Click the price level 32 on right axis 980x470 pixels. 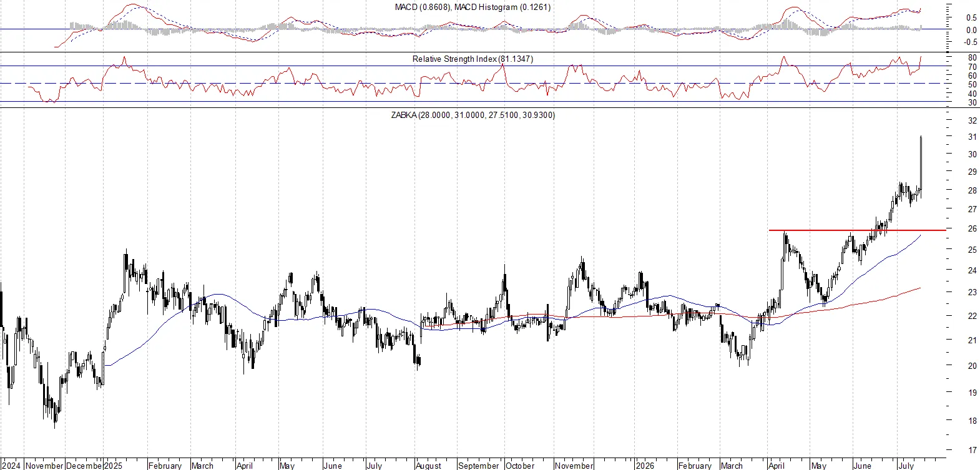click(972, 120)
